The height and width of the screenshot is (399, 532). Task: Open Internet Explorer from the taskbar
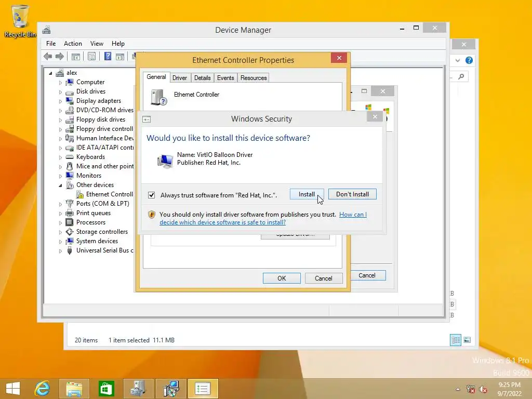[43, 389]
